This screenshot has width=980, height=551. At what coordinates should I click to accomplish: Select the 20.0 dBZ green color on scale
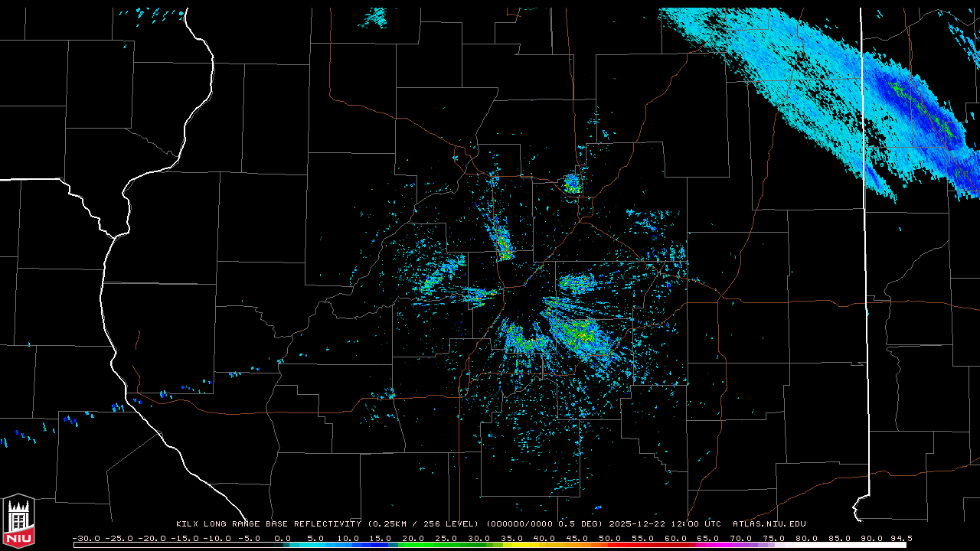coord(413,545)
